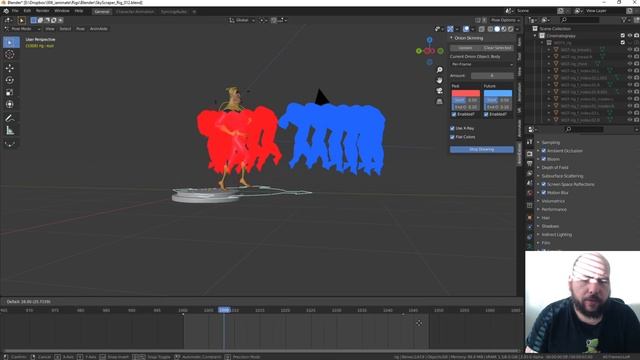
Task: Switch to wireframe viewport shading
Action: [490, 29]
